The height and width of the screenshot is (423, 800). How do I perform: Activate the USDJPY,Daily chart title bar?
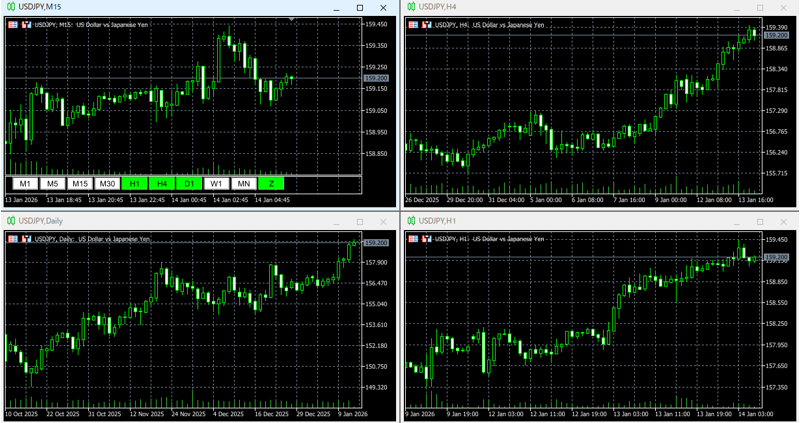click(x=150, y=221)
